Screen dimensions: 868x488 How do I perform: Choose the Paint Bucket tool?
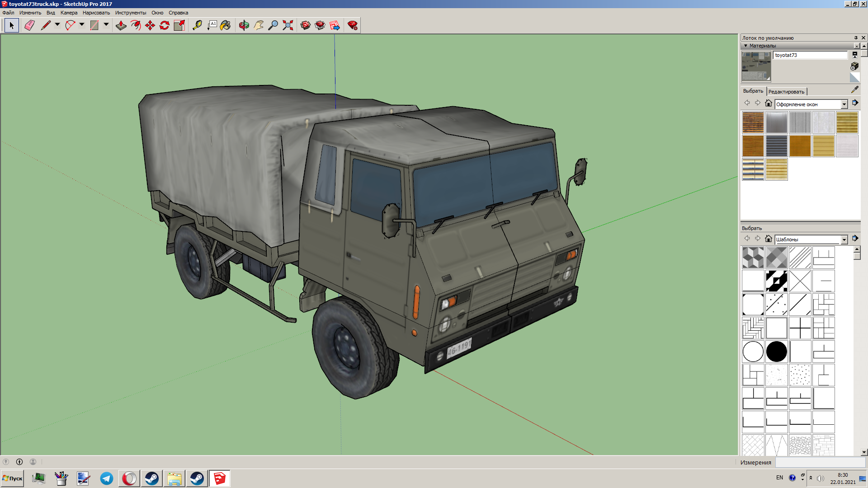225,25
